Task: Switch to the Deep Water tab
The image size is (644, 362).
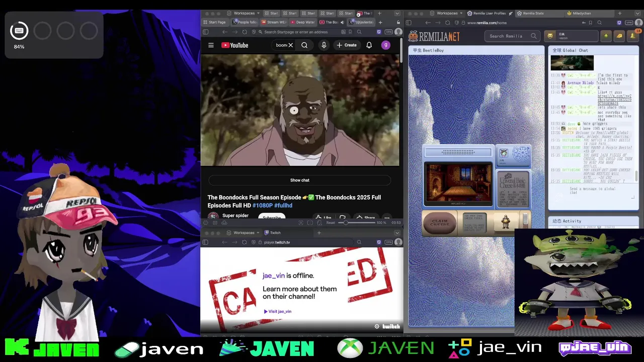Action: click(302, 22)
